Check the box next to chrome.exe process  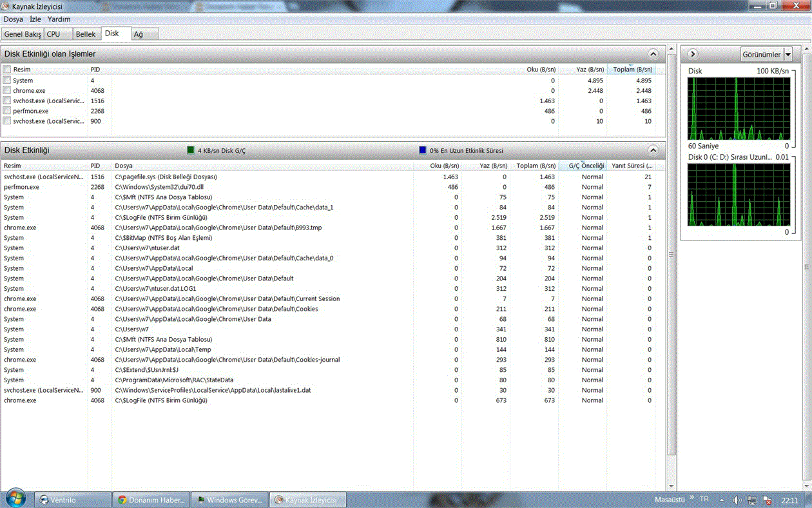(x=7, y=91)
